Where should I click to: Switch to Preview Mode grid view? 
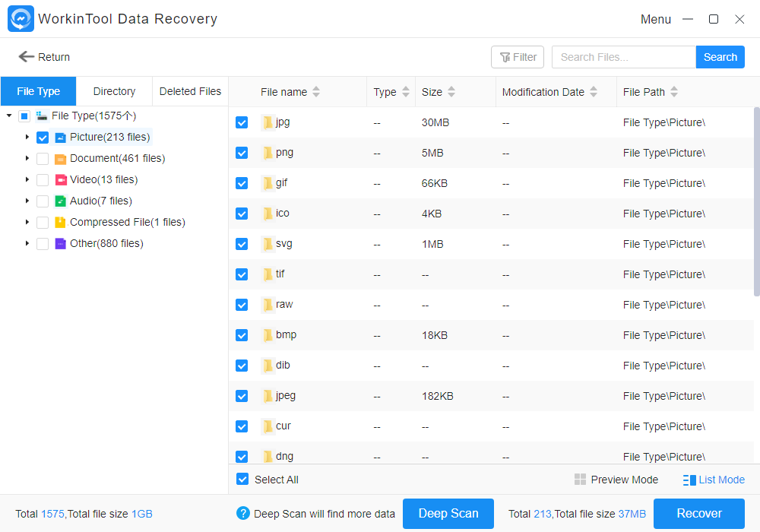(x=616, y=480)
